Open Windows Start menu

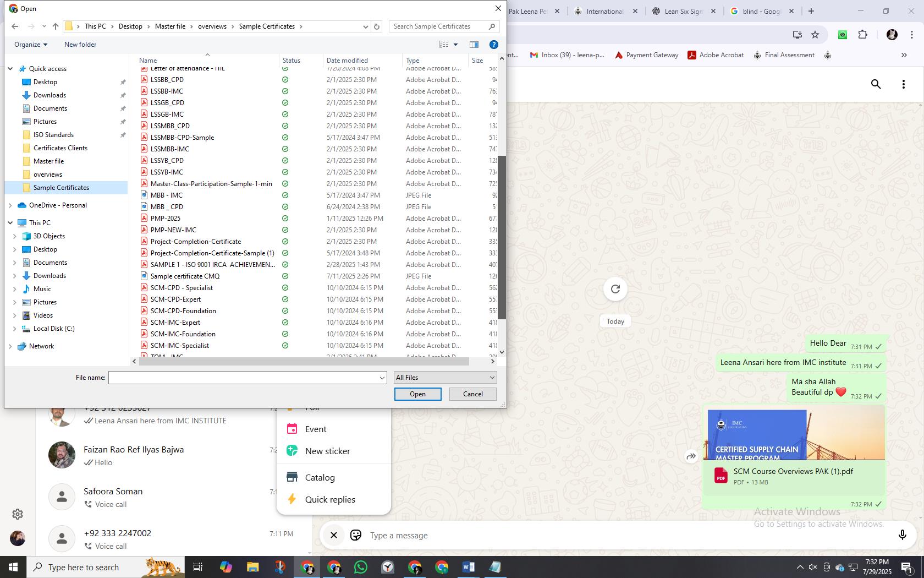(13, 567)
